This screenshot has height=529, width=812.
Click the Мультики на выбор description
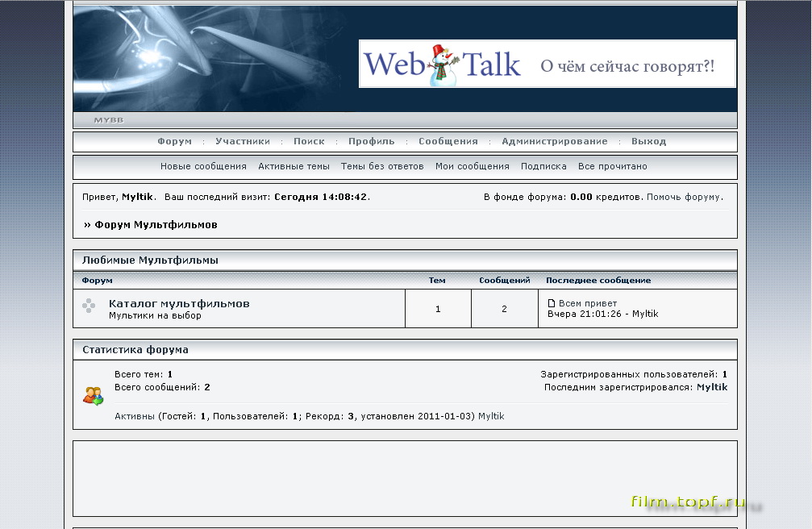[x=155, y=315]
